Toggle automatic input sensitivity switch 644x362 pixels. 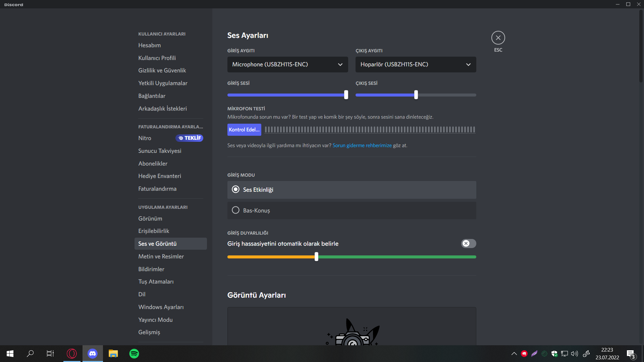click(469, 244)
